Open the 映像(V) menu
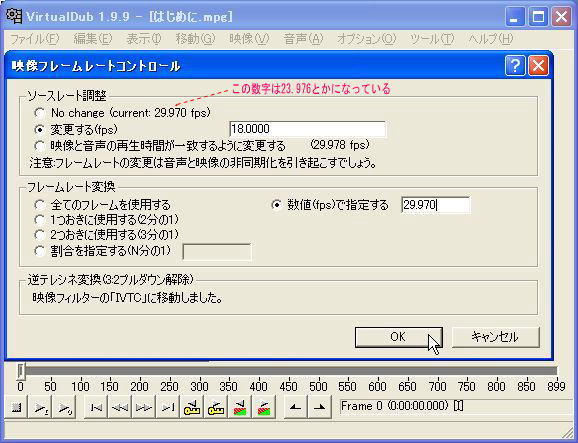Viewport: 578px width, 443px height. [x=249, y=39]
